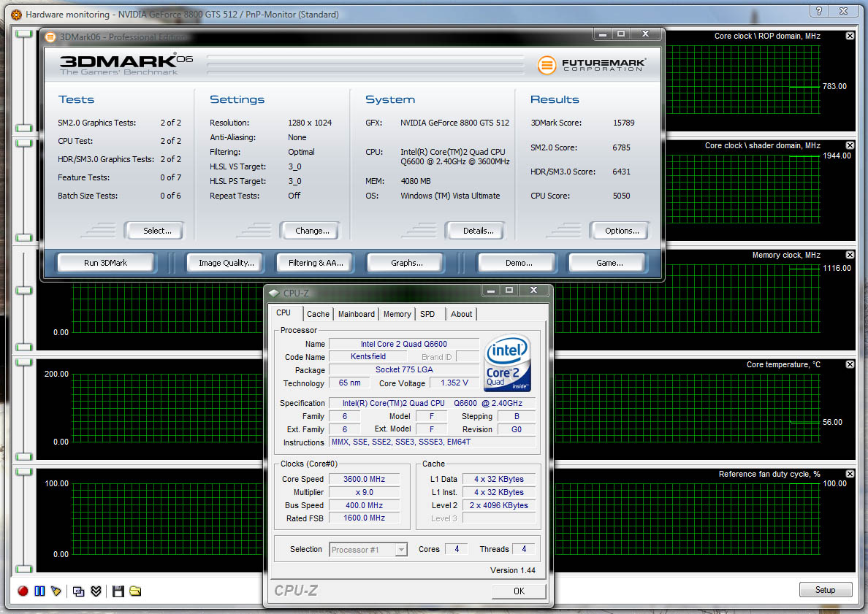Close the Memory clock graph panel
Viewport: 868px width, 614px height.
tap(850, 255)
